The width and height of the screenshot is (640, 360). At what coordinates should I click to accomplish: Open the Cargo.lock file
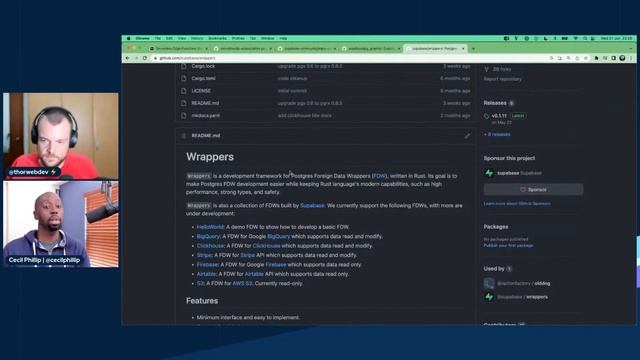pos(203,66)
